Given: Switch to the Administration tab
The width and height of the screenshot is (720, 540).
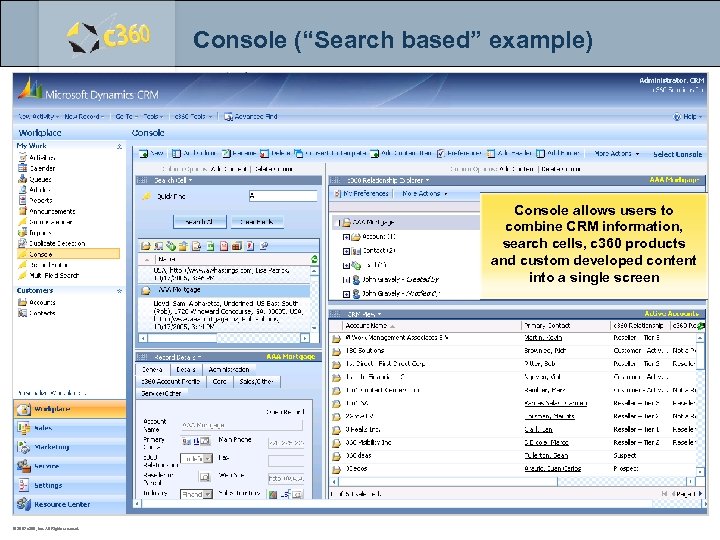Looking at the screenshot, I should pyautogui.click(x=229, y=369).
